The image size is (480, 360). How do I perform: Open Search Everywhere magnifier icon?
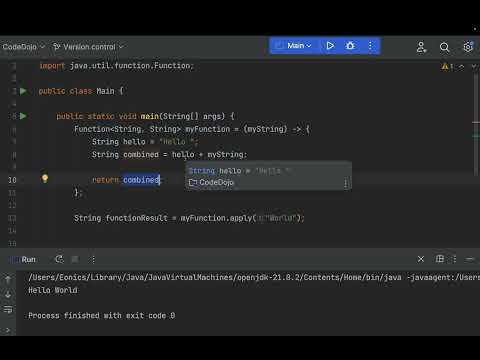pos(444,47)
